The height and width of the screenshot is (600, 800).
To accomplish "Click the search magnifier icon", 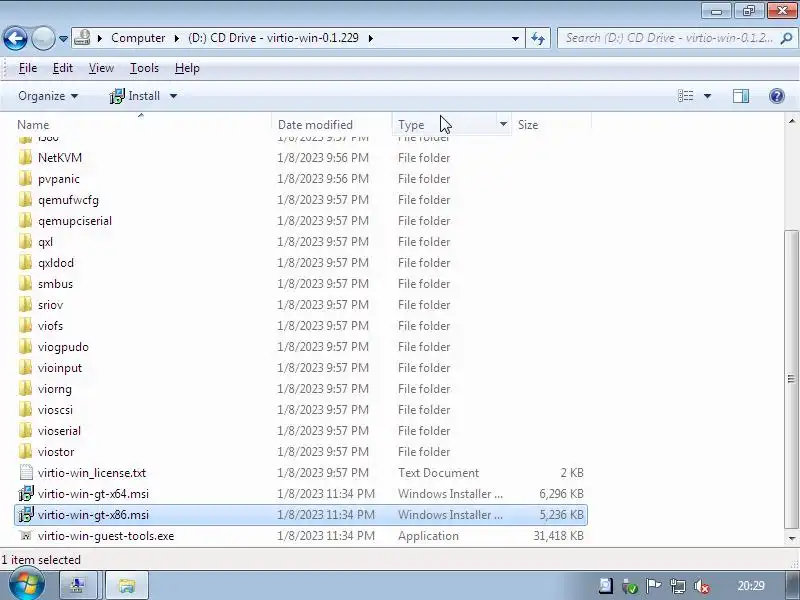I will [787, 38].
